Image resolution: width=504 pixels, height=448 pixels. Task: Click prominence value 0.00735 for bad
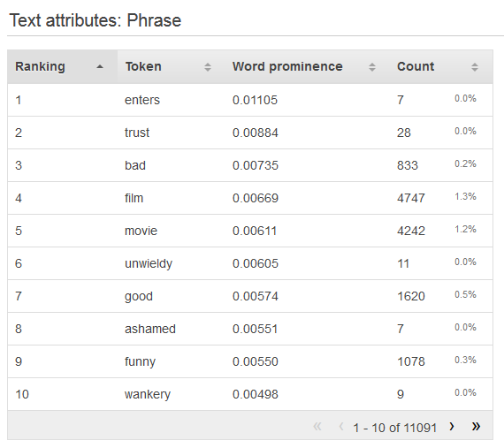(x=256, y=165)
